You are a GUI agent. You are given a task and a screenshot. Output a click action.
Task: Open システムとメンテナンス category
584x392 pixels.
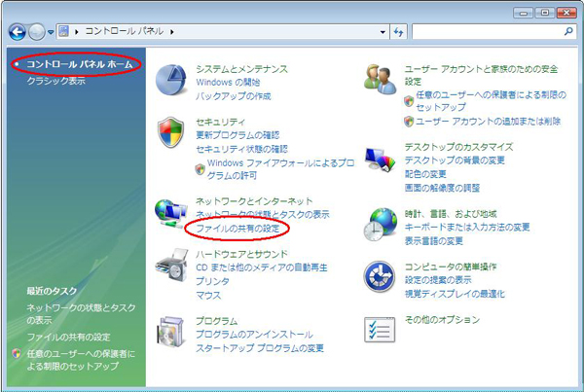[241, 69]
